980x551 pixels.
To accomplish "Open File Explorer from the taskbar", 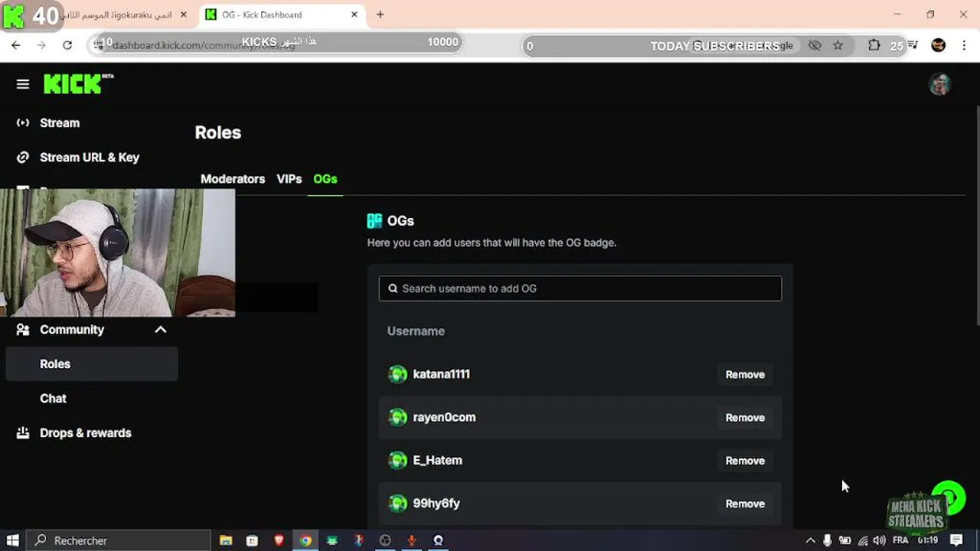I will (225, 540).
